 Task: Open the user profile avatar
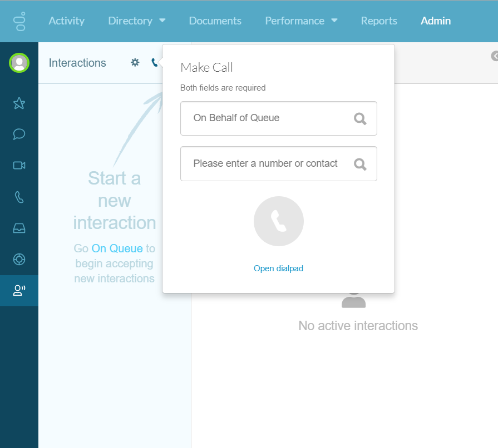coord(19,63)
